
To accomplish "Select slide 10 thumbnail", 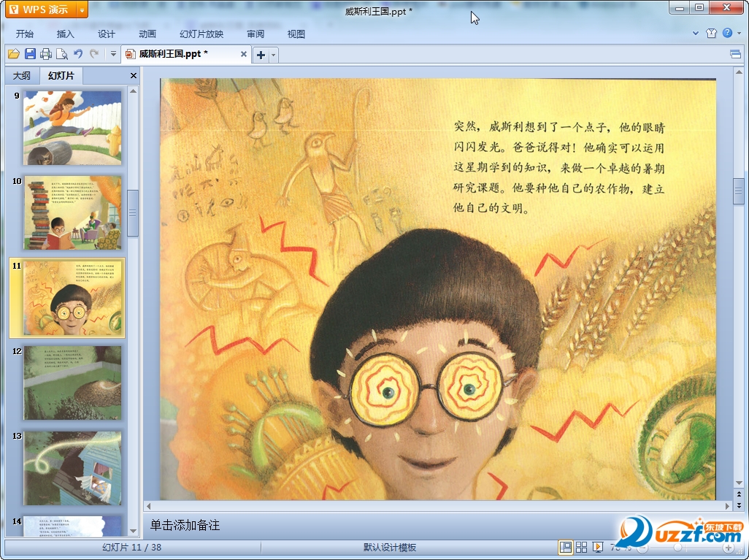I will (72, 212).
